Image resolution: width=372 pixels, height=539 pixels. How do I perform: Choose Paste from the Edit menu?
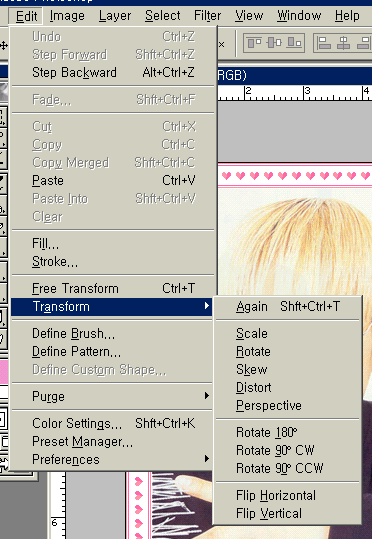(113, 180)
